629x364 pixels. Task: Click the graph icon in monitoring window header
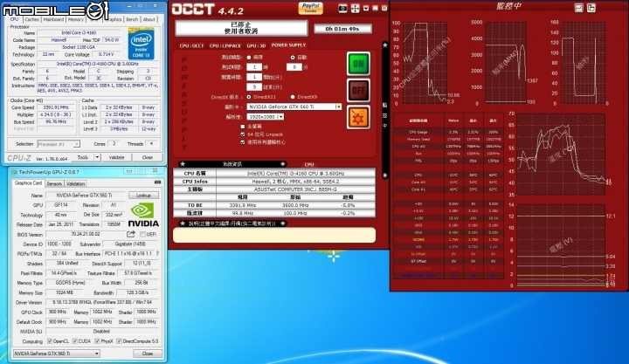click(579, 8)
